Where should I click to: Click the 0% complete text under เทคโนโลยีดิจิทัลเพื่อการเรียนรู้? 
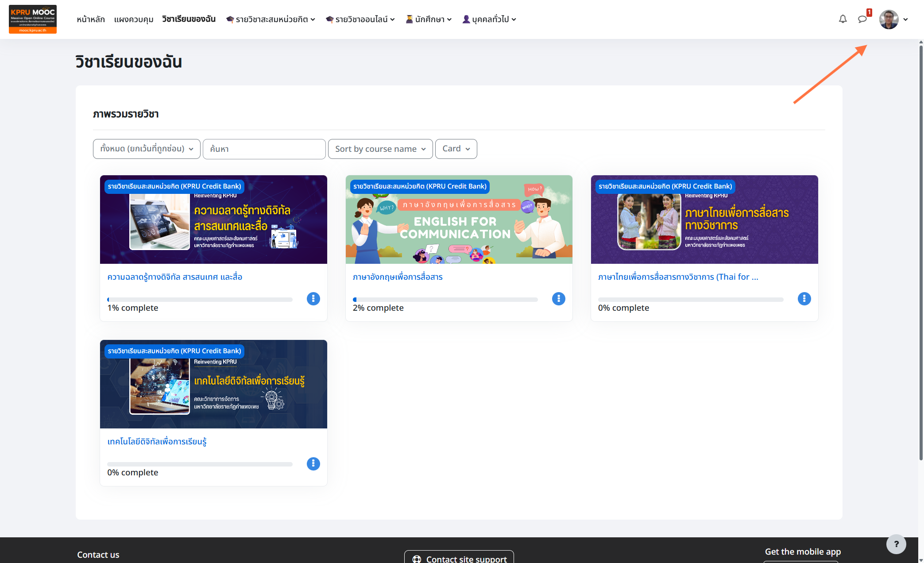pos(133,472)
